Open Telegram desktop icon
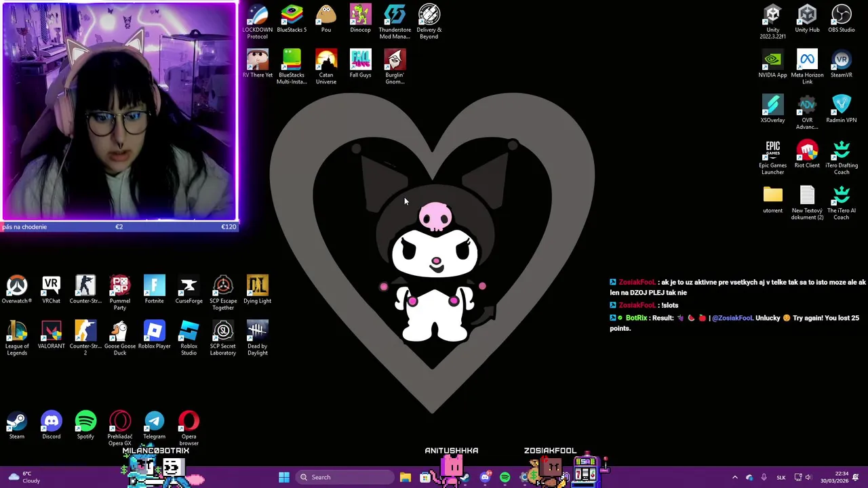 point(154,425)
